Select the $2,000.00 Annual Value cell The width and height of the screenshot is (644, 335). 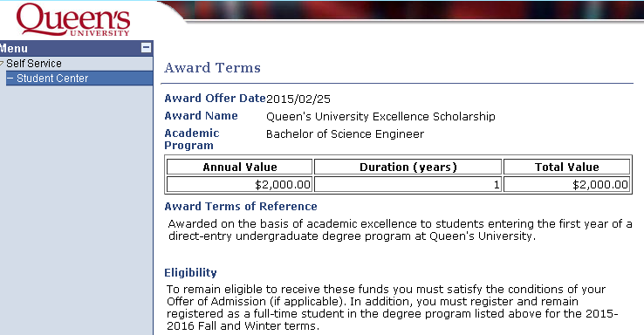239,184
